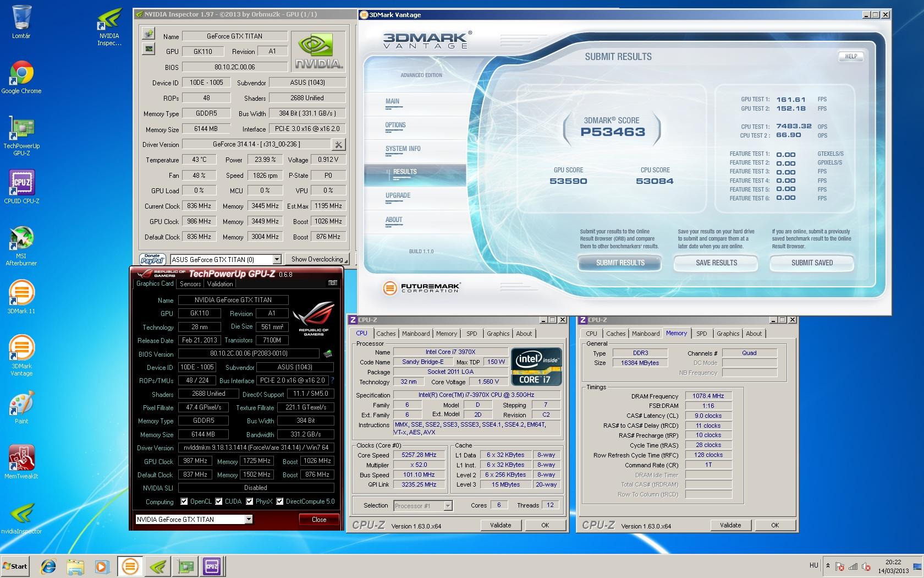Launch Google Chrome from the desktop
This screenshot has height=578, width=924.
point(21,77)
